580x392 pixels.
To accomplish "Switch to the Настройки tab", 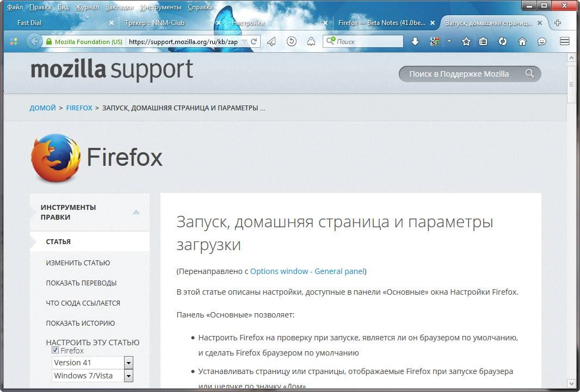I will pos(275,23).
